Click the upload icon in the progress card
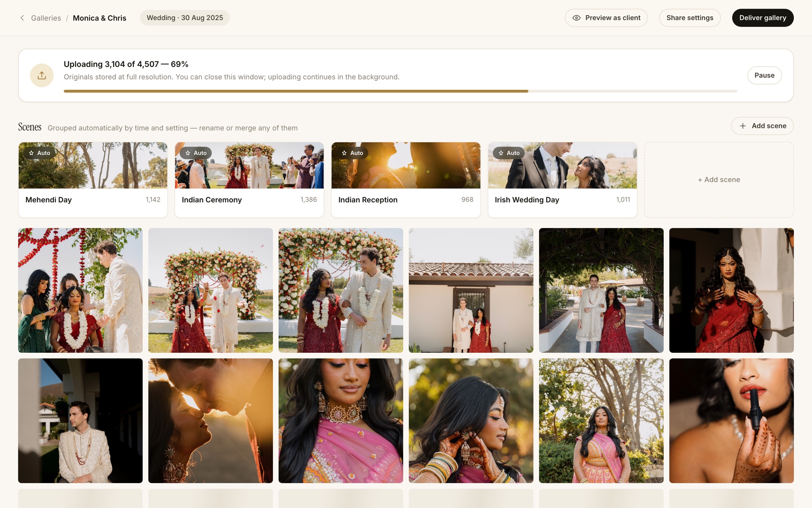 pos(42,75)
